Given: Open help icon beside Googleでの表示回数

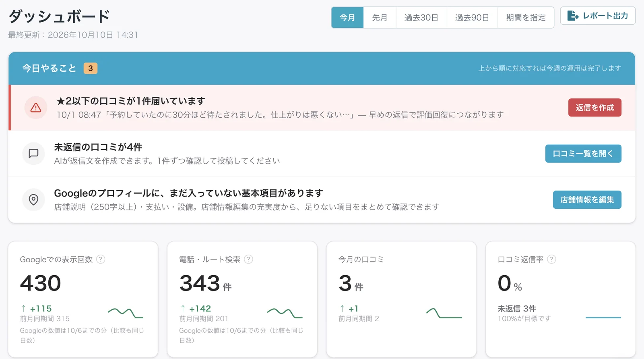Looking at the screenshot, I should pyautogui.click(x=101, y=259).
